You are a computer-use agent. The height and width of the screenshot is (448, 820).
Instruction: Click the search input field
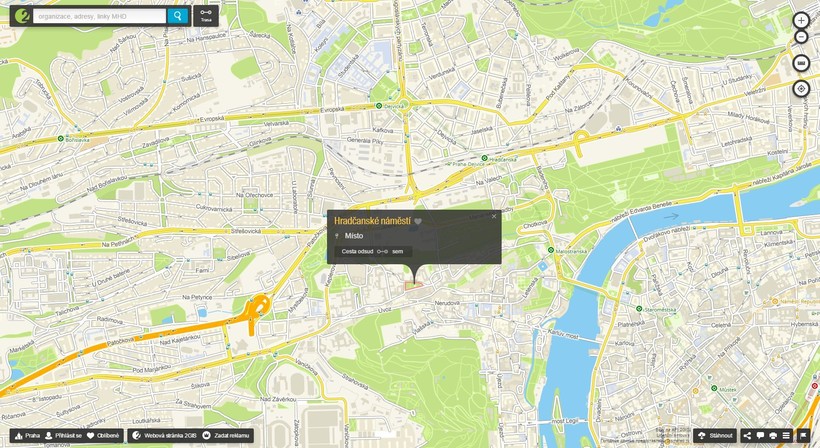pyautogui.click(x=98, y=16)
